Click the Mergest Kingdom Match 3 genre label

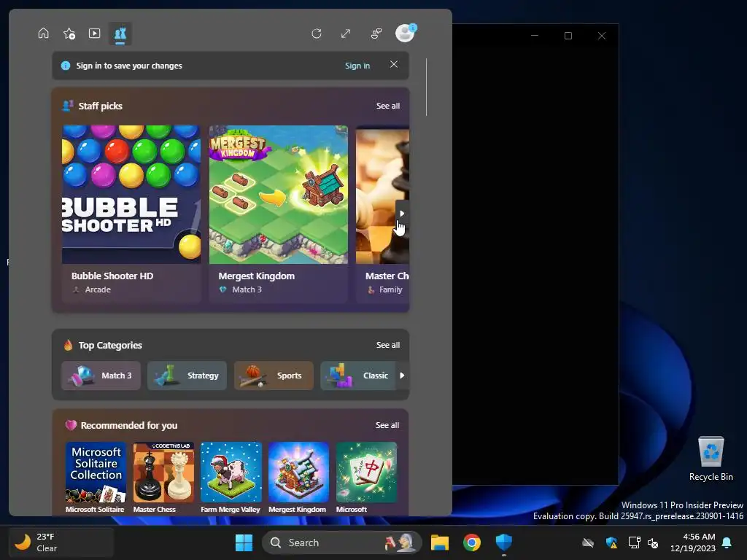[x=247, y=289]
